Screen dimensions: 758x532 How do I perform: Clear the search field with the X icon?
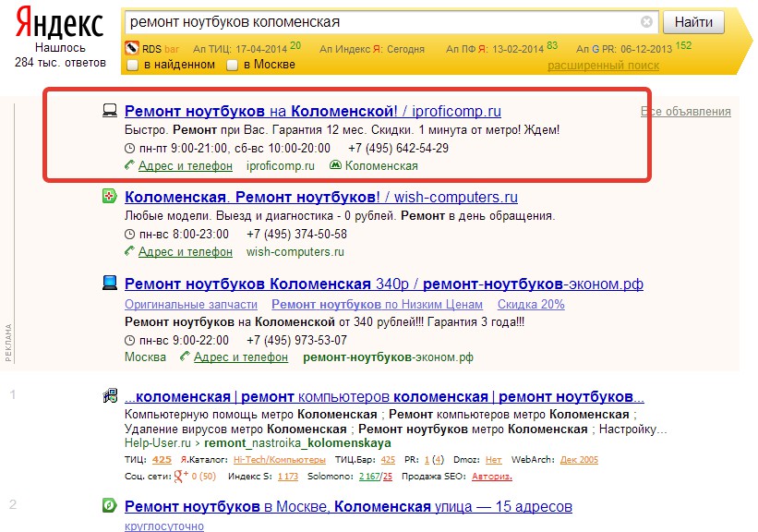(x=646, y=22)
